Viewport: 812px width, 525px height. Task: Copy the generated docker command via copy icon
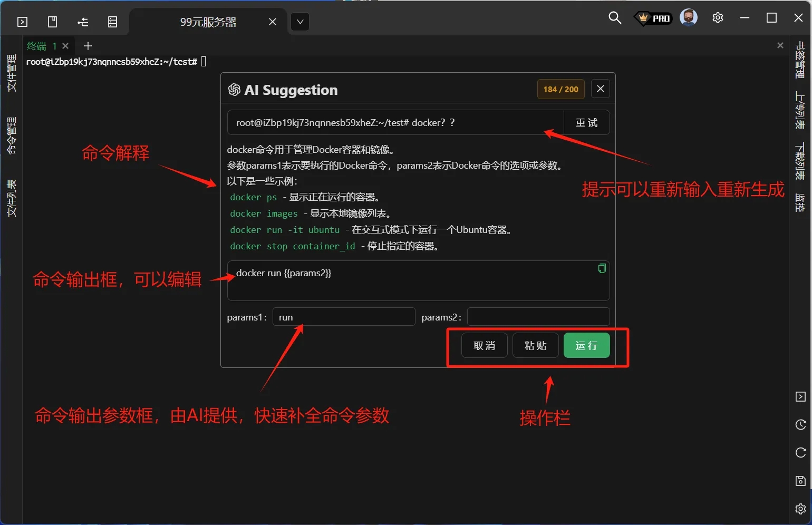pos(602,268)
